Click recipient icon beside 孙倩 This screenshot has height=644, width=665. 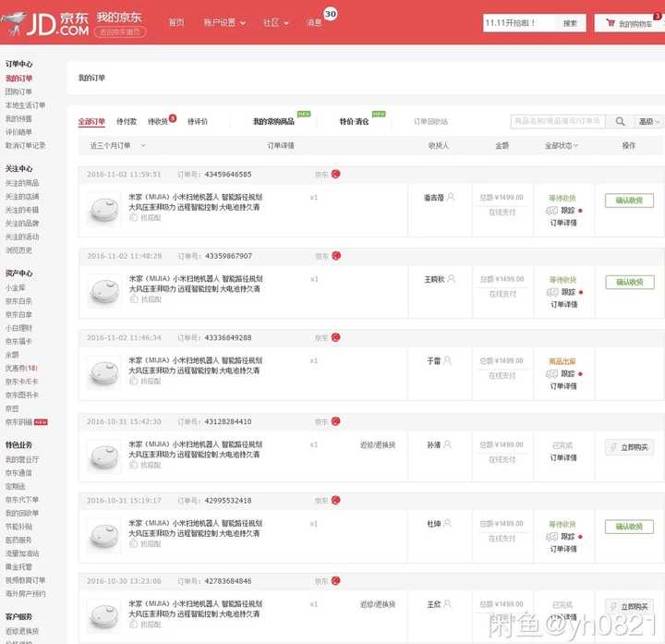[x=447, y=444]
